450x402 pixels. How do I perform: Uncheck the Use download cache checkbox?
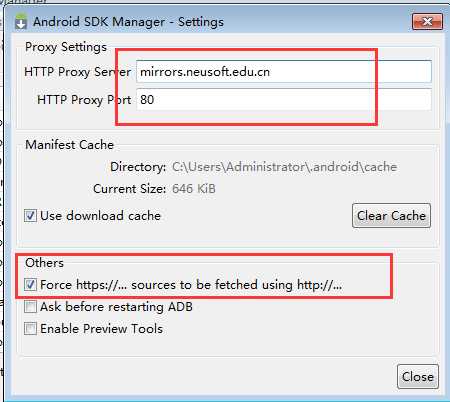pos(30,216)
